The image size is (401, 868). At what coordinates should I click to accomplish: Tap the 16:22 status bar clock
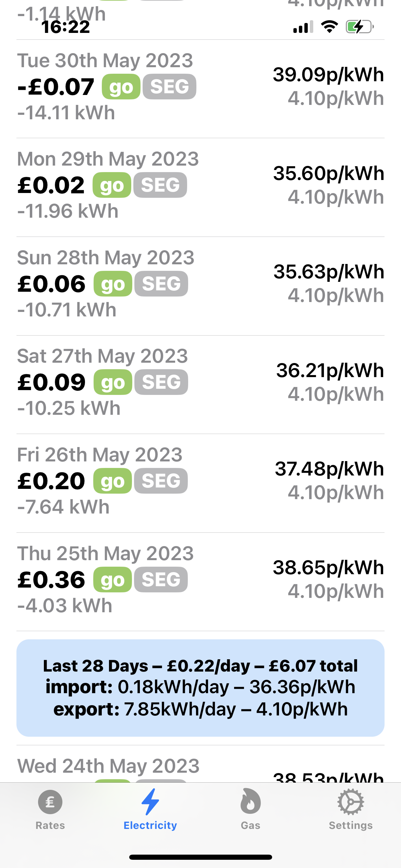coord(66,27)
